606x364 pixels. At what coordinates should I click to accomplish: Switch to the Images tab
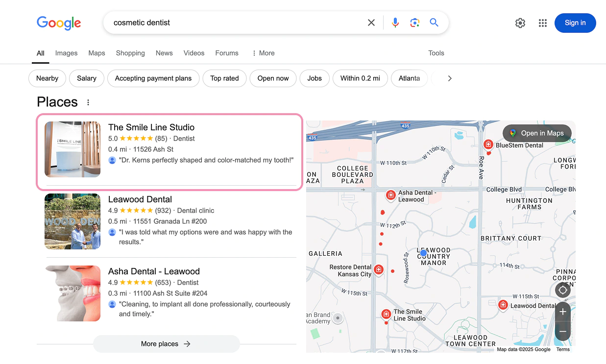[x=67, y=53]
